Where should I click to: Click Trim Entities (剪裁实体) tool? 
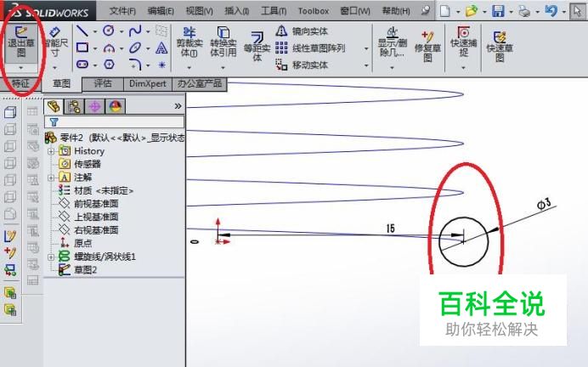[189, 42]
